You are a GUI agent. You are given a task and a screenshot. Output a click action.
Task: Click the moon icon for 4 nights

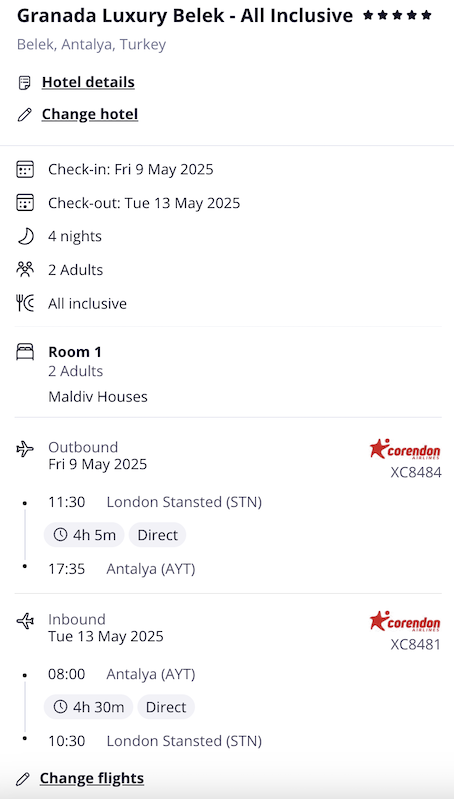[x=25, y=236]
